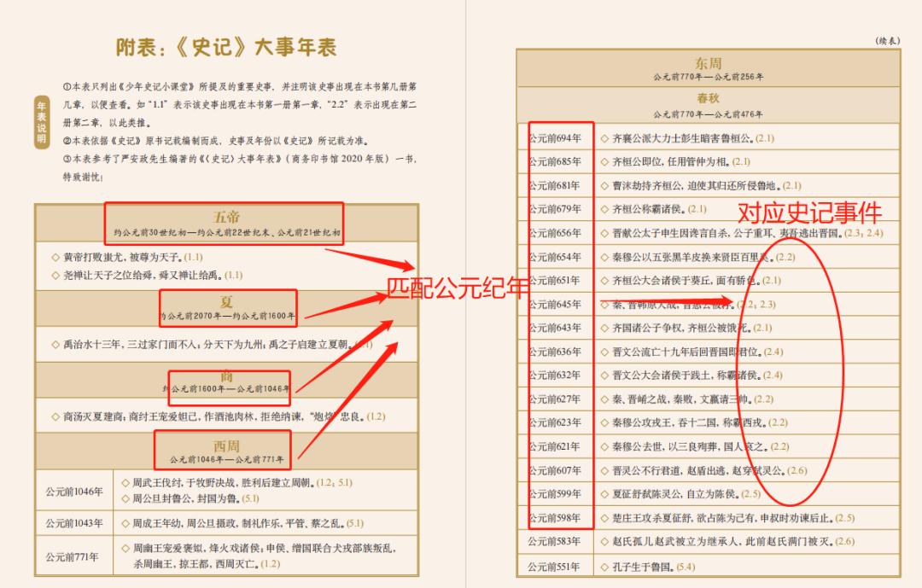Click the 公元前654年 year cell
Viewport: 922px width, 588px height.
555,257
